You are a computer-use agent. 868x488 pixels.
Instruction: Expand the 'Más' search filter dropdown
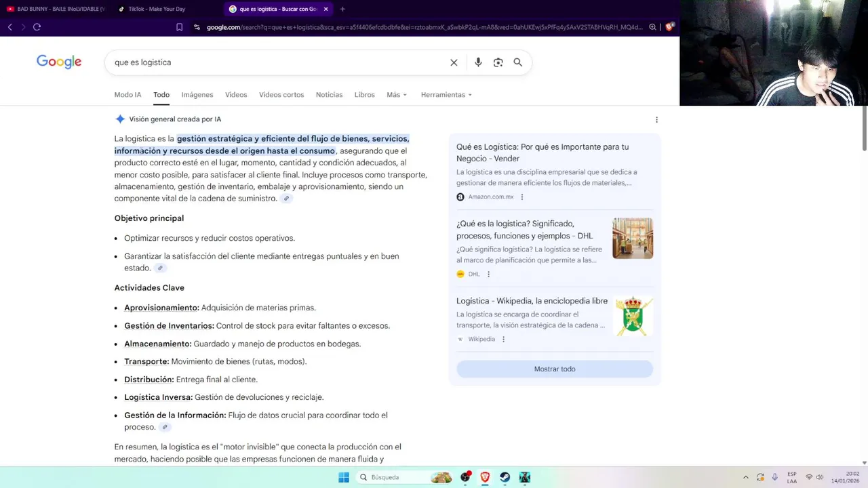(397, 95)
